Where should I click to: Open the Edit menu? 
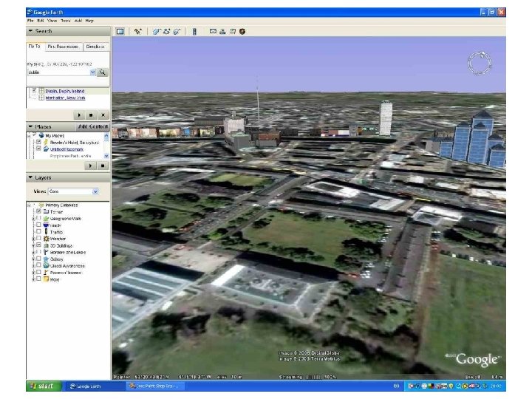pyautogui.click(x=41, y=21)
